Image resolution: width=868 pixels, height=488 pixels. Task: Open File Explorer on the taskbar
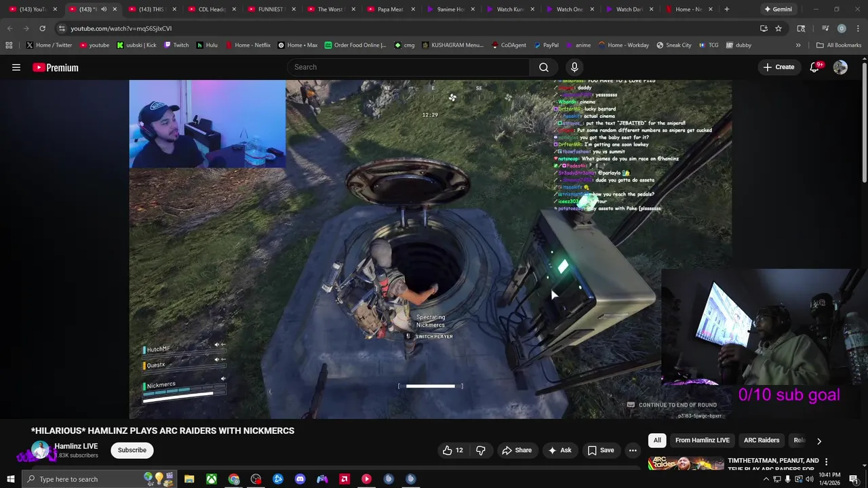pyautogui.click(x=189, y=479)
